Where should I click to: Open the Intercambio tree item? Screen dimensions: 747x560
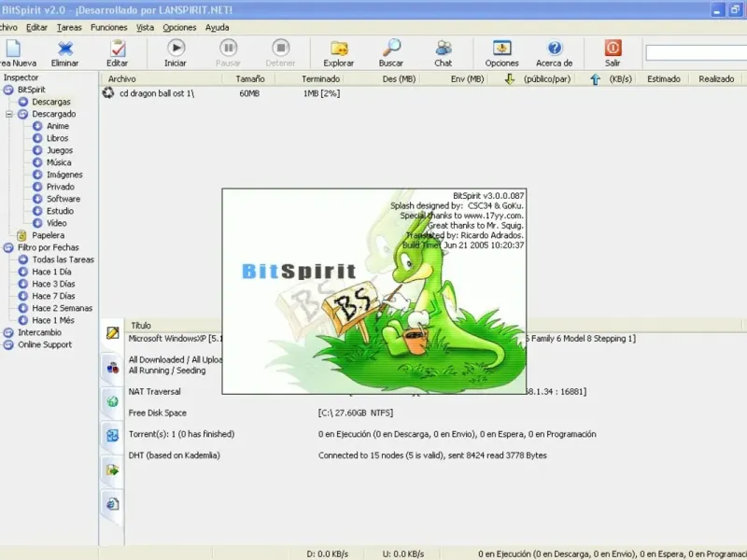pos(39,332)
